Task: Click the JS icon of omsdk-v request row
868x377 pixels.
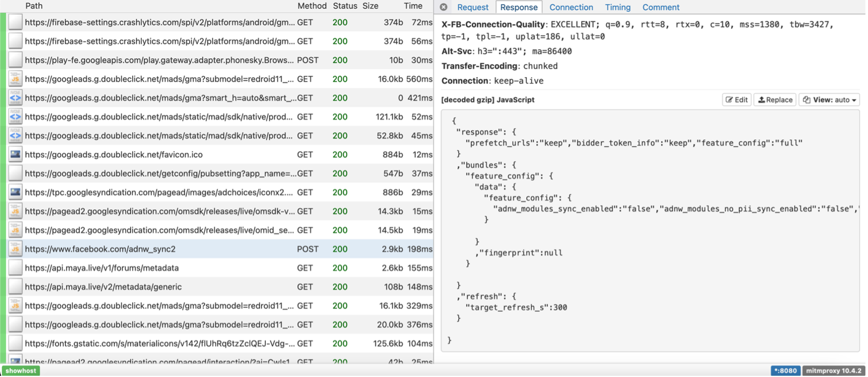Action: [x=15, y=211]
